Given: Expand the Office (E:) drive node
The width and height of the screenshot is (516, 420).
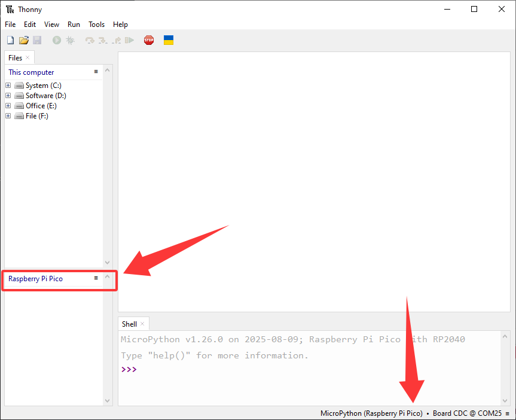Looking at the screenshot, I should coord(8,106).
